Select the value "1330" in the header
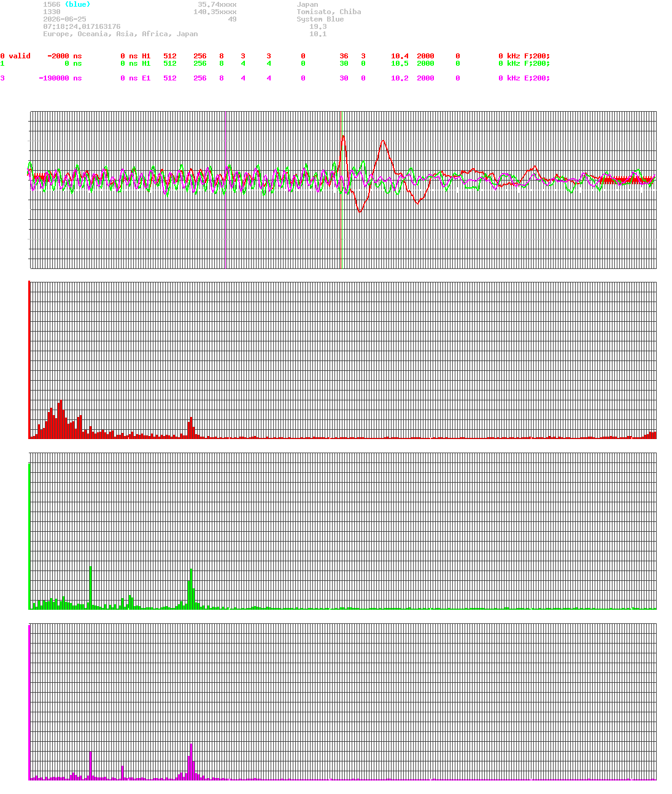Screen dimensions: 672x794 coord(52,12)
